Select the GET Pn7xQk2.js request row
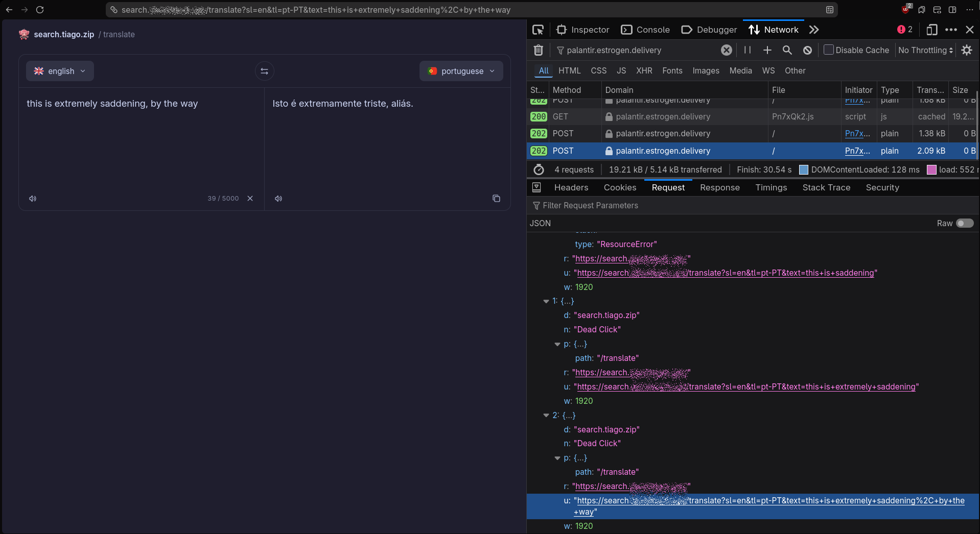This screenshot has height=534, width=980. [752, 116]
